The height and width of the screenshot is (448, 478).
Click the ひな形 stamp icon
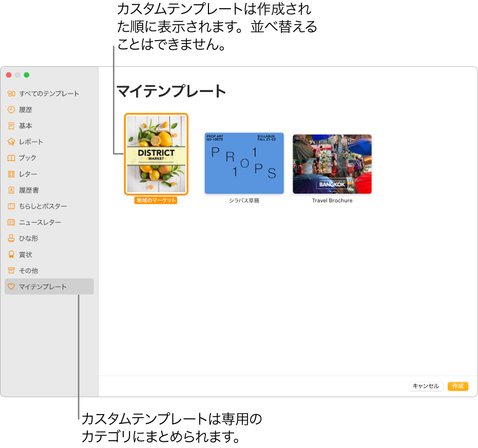click(x=11, y=238)
